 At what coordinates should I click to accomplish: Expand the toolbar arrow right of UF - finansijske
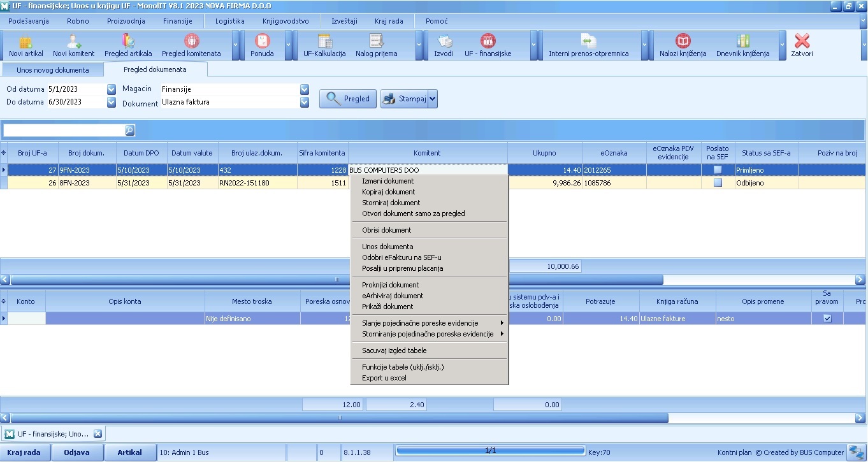[534, 46]
